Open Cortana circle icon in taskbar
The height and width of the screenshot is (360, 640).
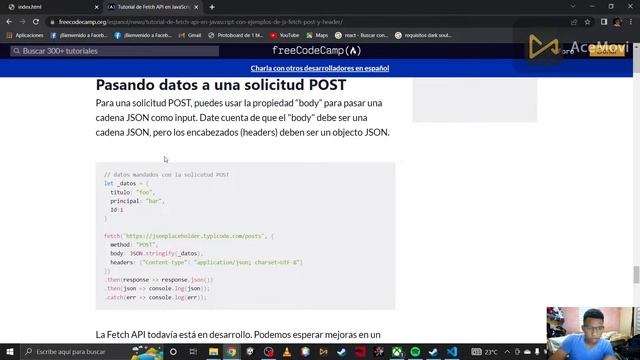tap(173, 351)
